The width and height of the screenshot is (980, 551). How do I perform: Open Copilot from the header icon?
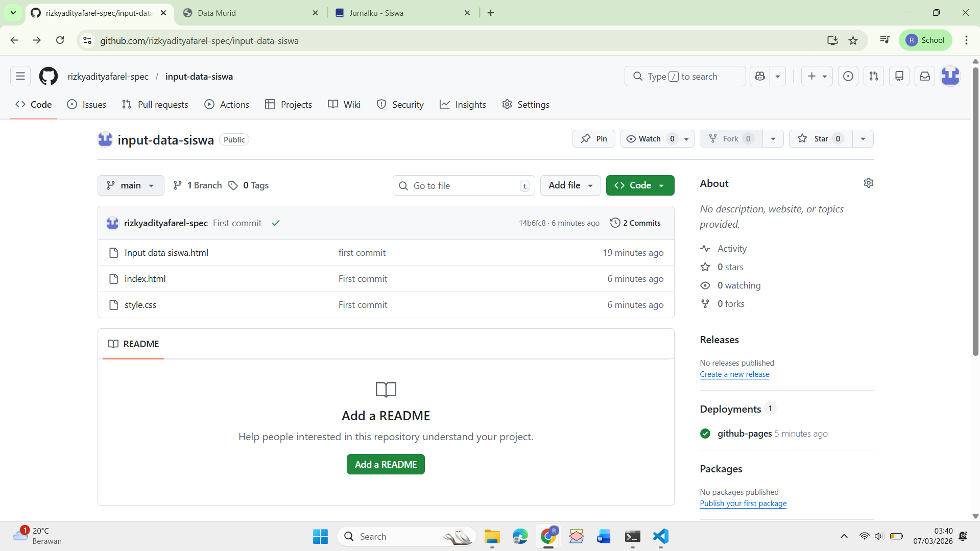click(x=759, y=76)
